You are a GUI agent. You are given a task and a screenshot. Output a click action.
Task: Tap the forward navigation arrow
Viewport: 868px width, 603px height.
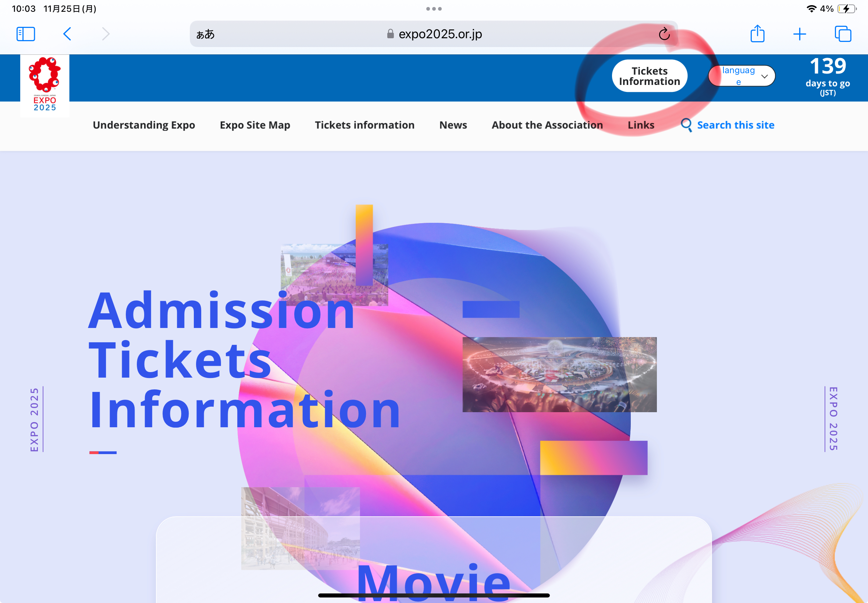click(x=106, y=34)
